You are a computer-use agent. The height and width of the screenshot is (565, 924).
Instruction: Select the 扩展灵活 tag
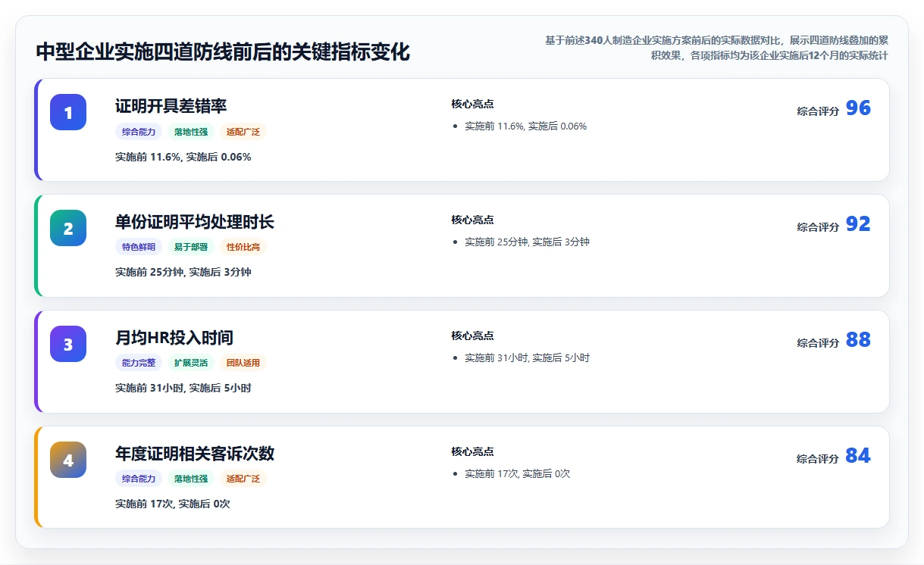191,363
